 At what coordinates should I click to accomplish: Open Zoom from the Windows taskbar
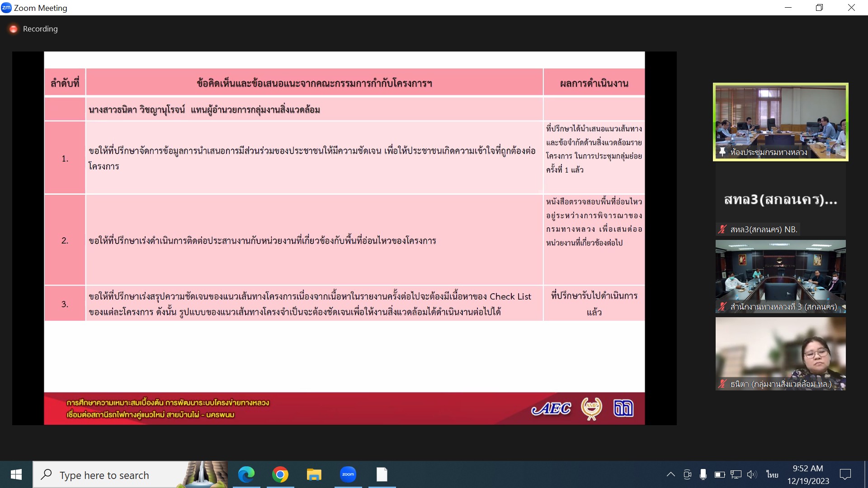pos(348,474)
